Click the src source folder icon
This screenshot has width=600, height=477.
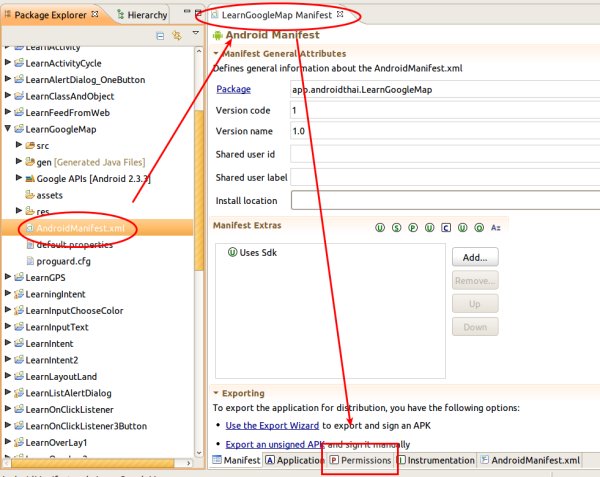[30, 145]
